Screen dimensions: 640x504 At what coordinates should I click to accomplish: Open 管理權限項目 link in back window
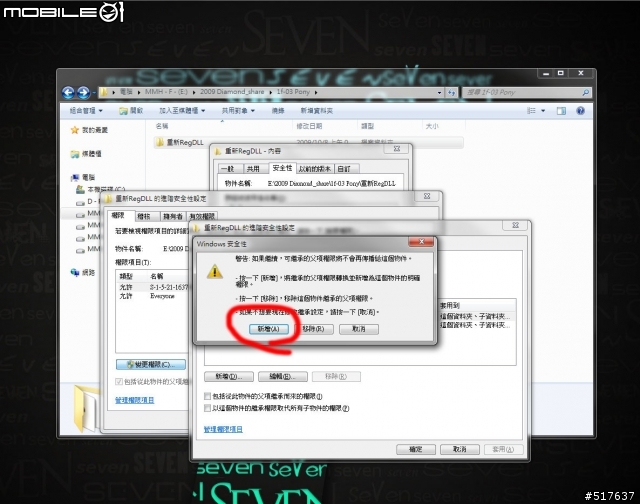(x=135, y=400)
